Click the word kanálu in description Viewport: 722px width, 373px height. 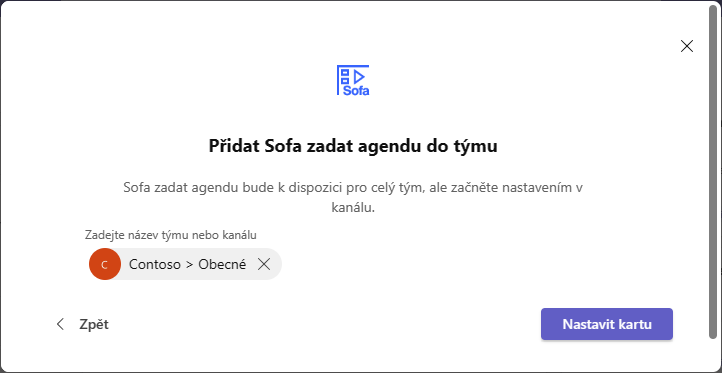click(x=353, y=208)
